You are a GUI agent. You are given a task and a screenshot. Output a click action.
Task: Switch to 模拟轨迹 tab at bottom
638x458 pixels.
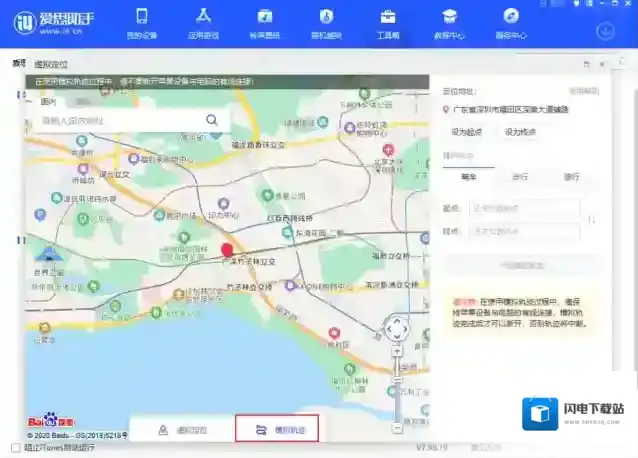point(277,430)
